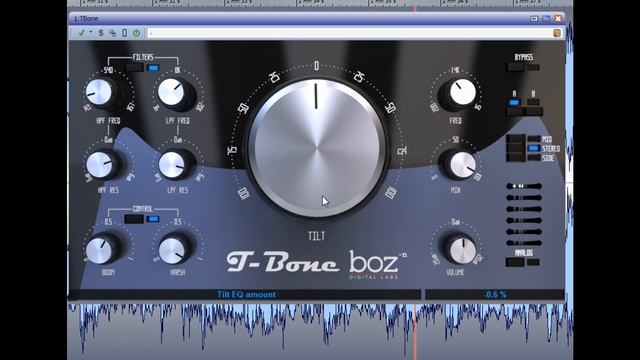Click the orange icon at the toolbar end
Viewport: 640px width, 360px height.
(557, 33)
